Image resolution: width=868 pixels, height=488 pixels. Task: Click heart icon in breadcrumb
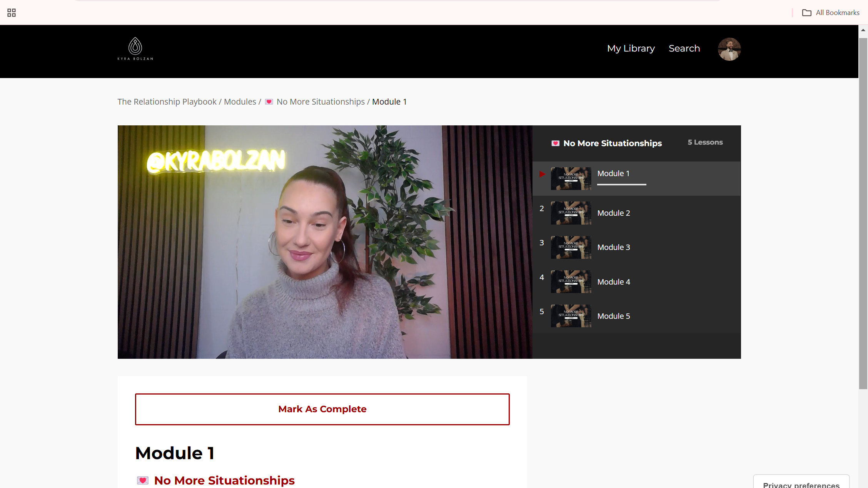pos(269,102)
